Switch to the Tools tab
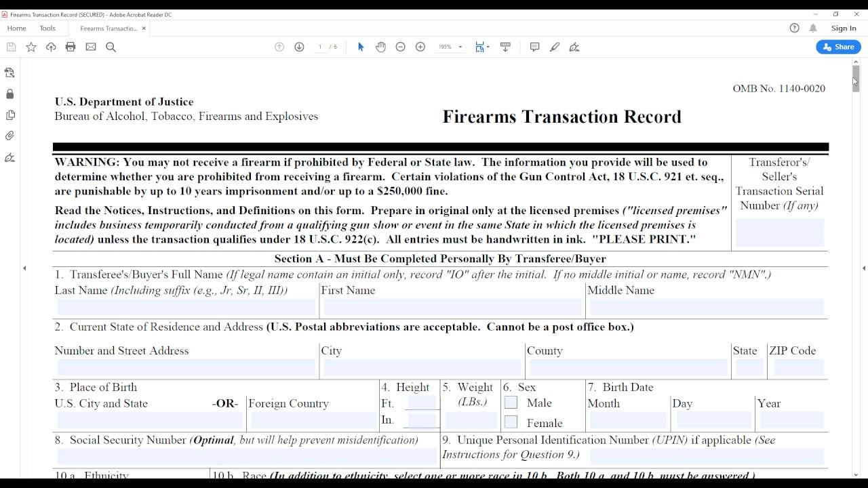 47,28
